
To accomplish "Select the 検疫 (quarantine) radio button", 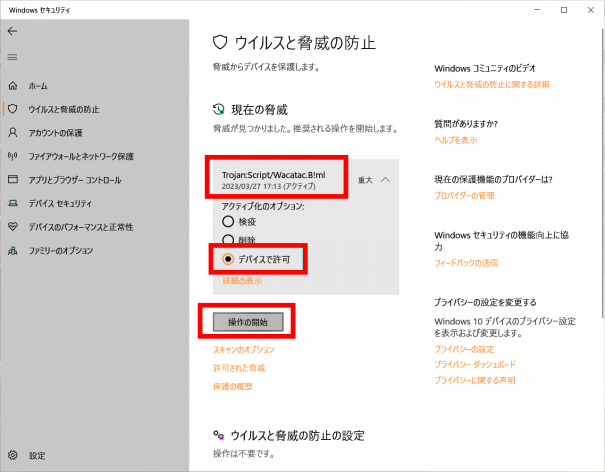I will pyautogui.click(x=227, y=221).
